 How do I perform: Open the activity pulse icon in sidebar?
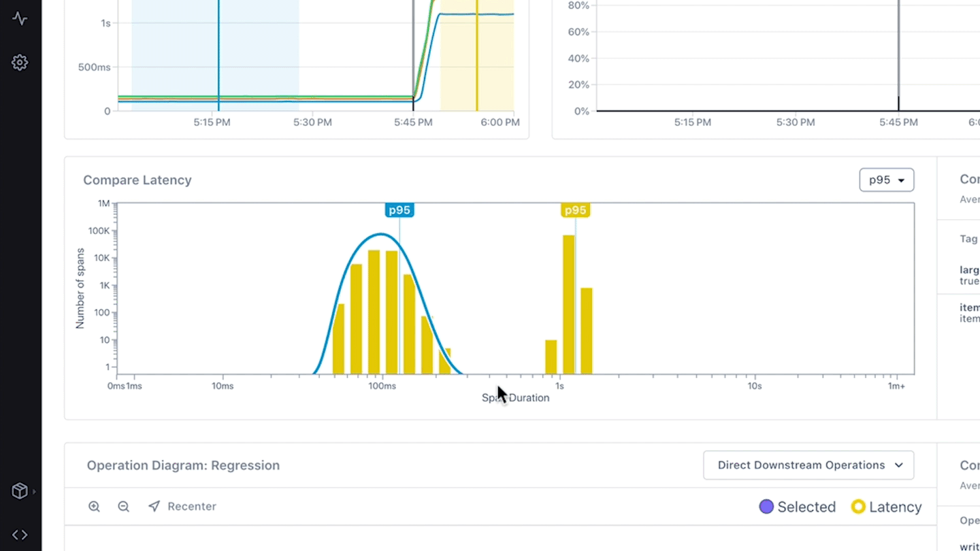(x=20, y=18)
